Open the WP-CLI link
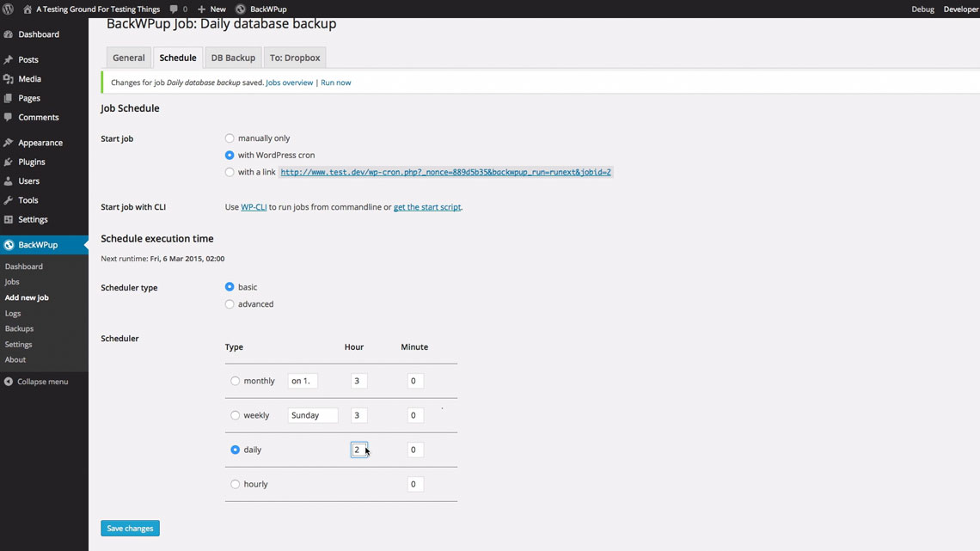 point(254,207)
